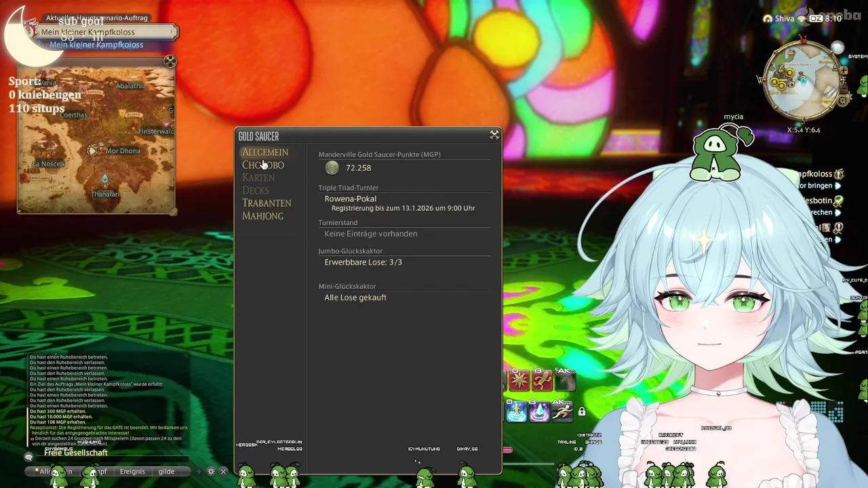This screenshot has width=868, height=488.
Task: Click the mount hotbar action labeled AK
Action: point(565,380)
